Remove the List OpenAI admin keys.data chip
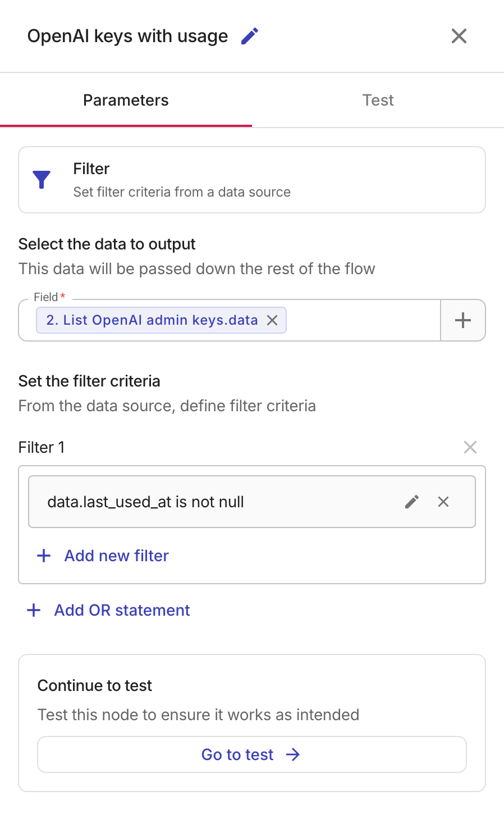Image resolution: width=504 pixels, height=814 pixels. [x=272, y=320]
